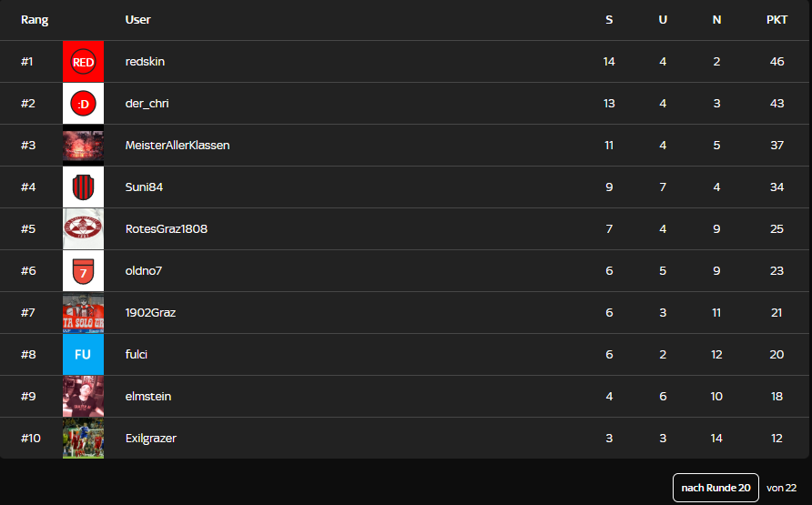Click Suni84's striped shield avatar icon
This screenshot has width=812, height=505.
coord(83,187)
